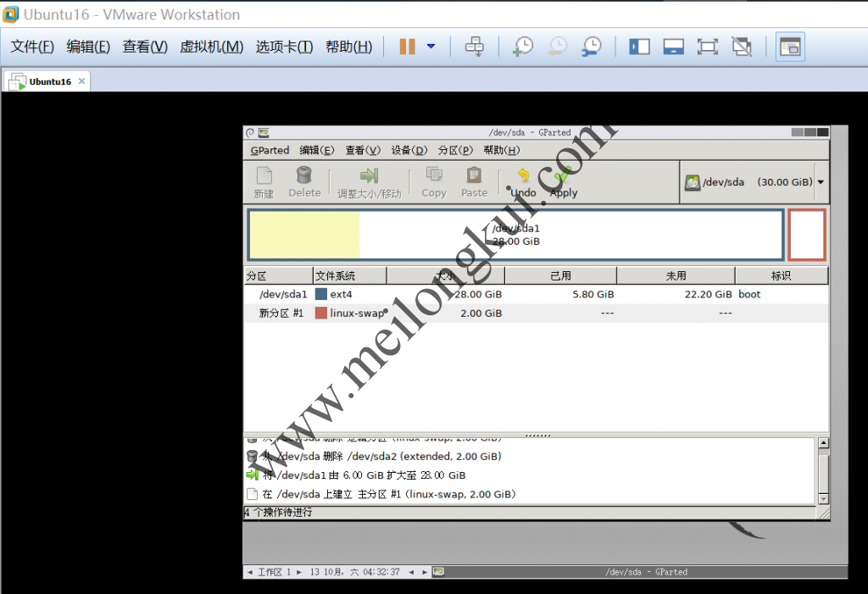This screenshot has height=594, width=868.
Task: Click the clock showing 04:32:37
Action: (x=355, y=572)
